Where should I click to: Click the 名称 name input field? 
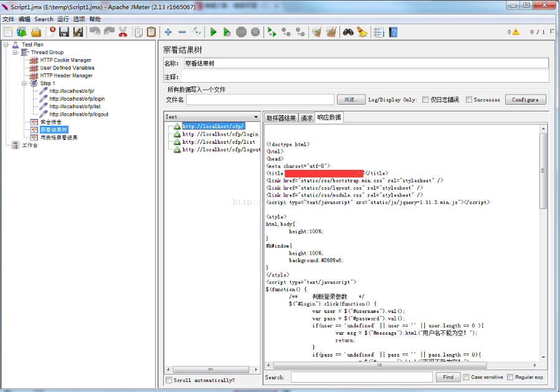coord(366,63)
